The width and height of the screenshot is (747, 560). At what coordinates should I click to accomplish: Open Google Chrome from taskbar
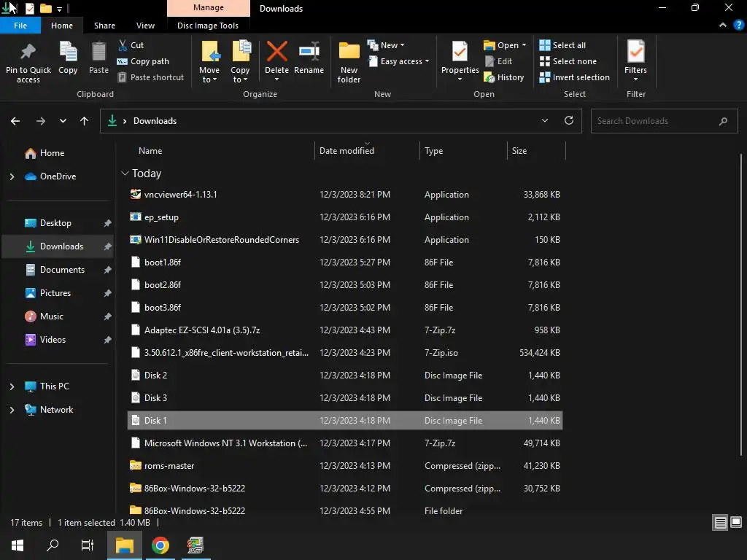[160, 545]
